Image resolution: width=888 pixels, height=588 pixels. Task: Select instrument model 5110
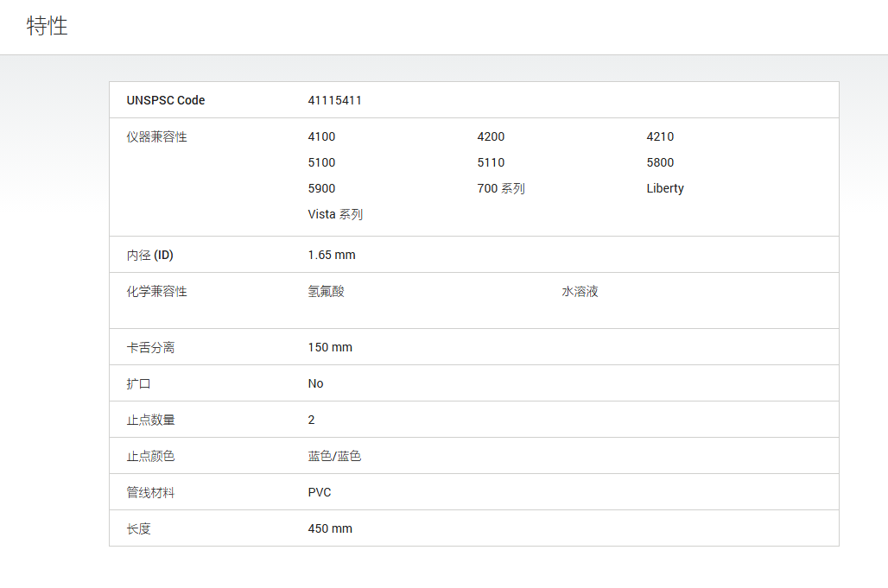[491, 162]
